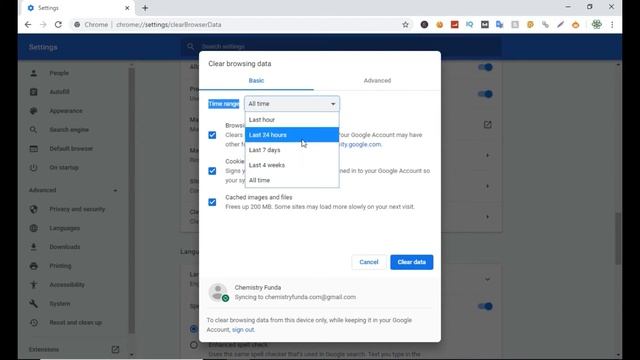Click the address bar URL field
This screenshot has height=360, width=640.
point(241,24)
